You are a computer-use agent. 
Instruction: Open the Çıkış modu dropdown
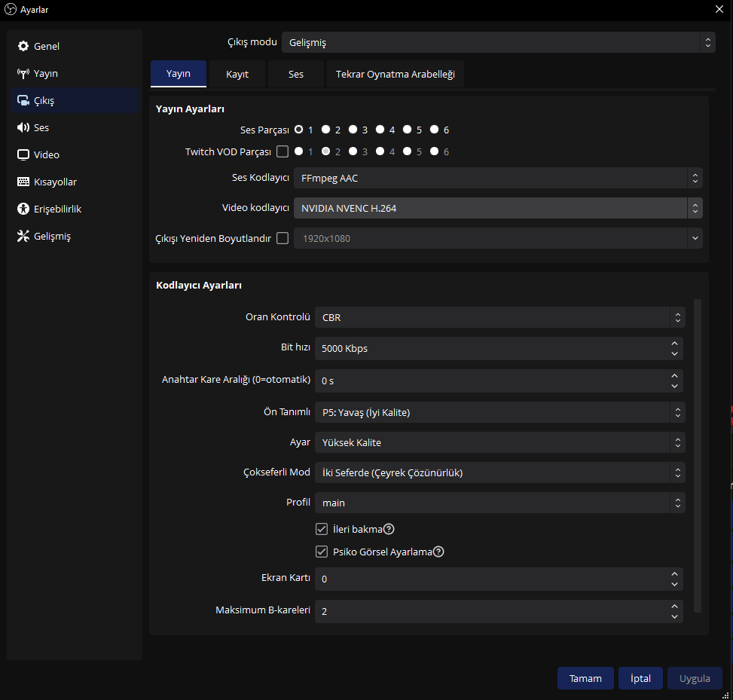point(498,42)
